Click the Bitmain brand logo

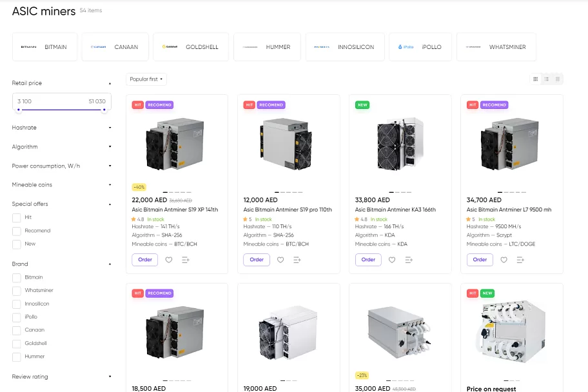pos(28,47)
